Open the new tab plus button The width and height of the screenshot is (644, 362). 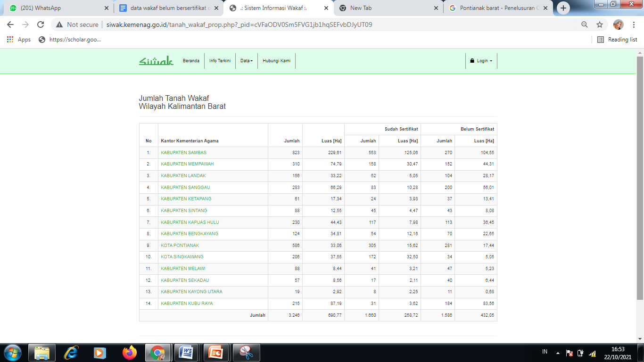(563, 8)
